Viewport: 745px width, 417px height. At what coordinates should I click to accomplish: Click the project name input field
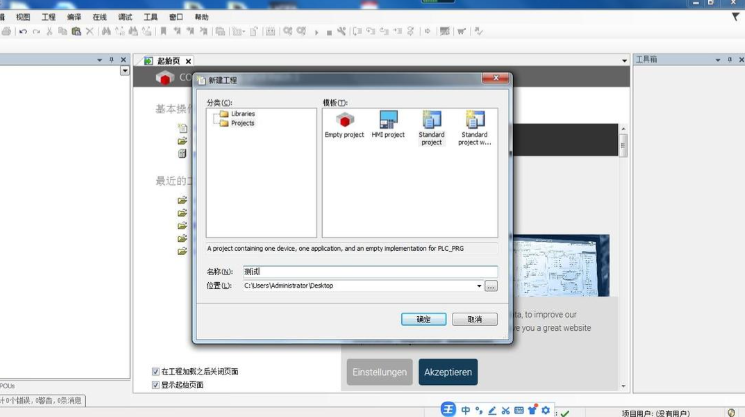(x=370, y=272)
